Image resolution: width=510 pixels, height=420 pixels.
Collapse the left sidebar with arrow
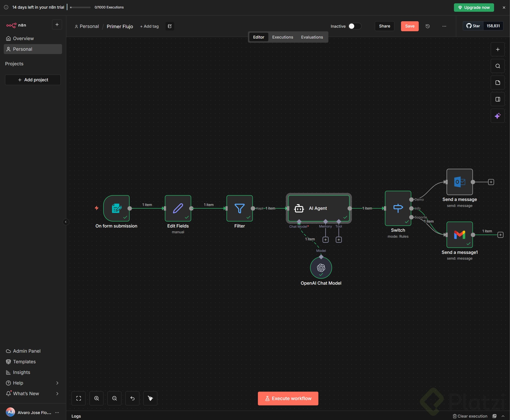pos(66,222)
